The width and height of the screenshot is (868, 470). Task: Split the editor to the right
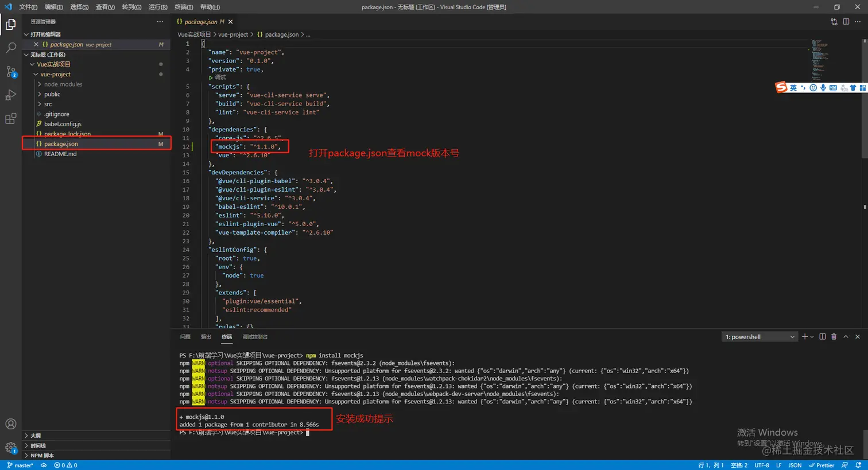point(846,22)
